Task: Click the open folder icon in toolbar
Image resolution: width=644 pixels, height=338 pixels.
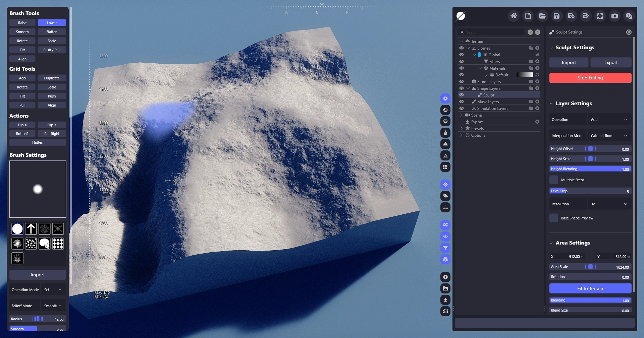Action: 542,16
